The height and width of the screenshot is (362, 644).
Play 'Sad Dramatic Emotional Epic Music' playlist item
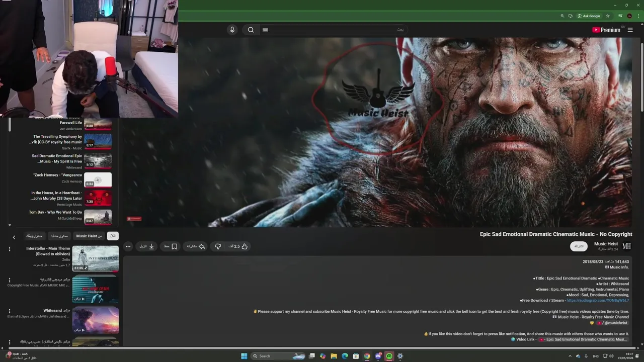pos(63,161)
